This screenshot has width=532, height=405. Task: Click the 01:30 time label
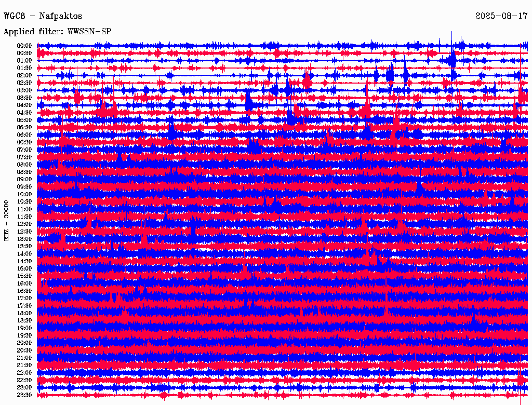pyautogui.click(x=24, y=68)
